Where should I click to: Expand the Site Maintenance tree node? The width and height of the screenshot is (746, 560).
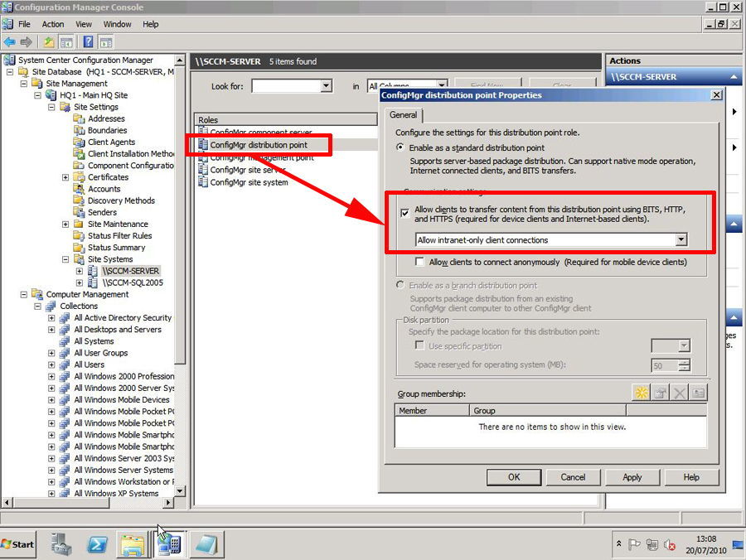pyautogui.click(x=65, y=224)
